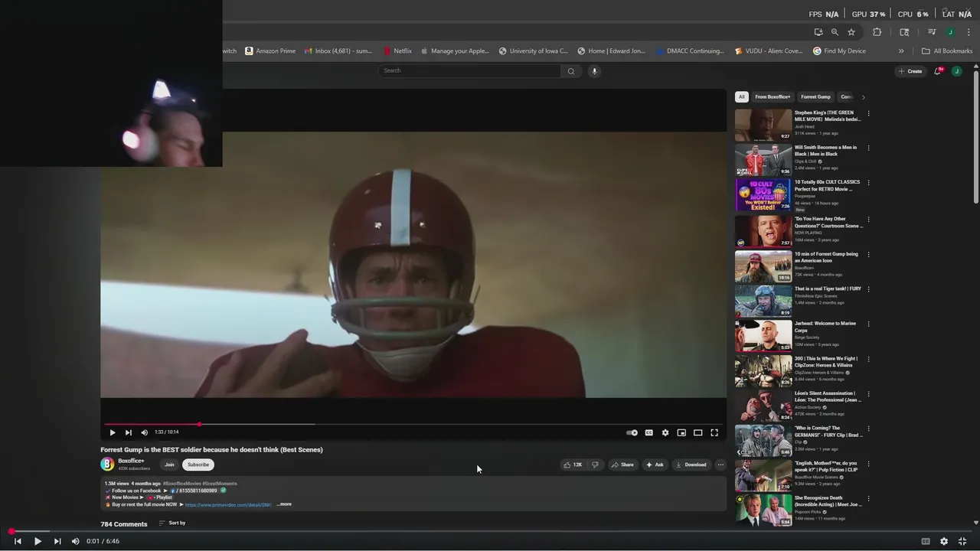980x551 pixels.
Task: Show hidden bookmarks with double chevron
Action: point(901,51)
